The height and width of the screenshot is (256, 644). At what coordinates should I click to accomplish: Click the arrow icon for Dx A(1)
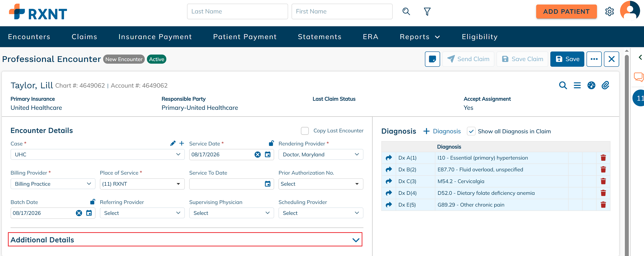[x=389, y=158]
